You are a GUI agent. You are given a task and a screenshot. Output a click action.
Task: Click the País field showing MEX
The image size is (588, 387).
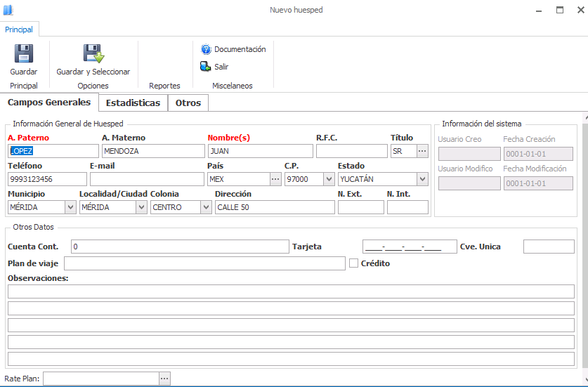[238, 179]
